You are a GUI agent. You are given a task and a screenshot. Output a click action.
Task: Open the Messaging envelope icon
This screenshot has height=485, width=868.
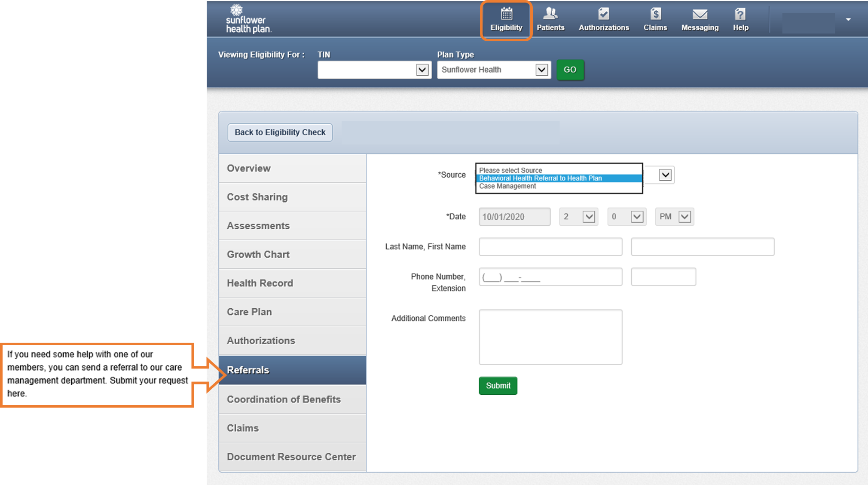tap(700, 14)
